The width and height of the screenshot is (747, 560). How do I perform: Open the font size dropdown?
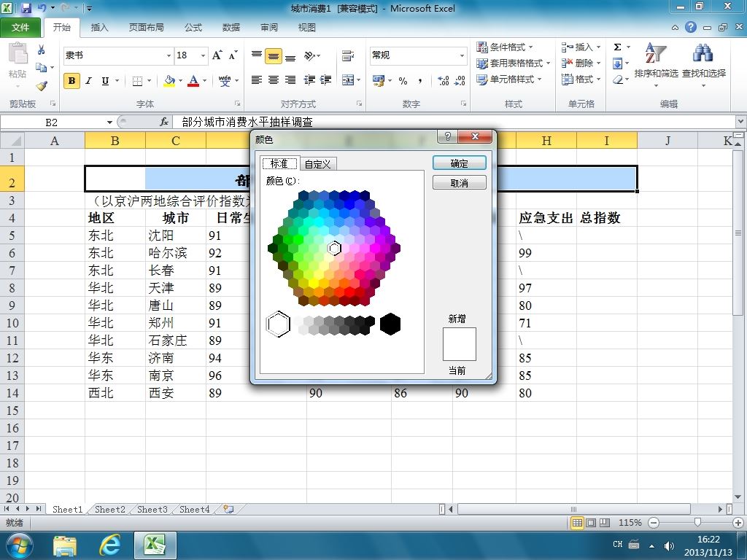pyautogui.click(x=203, y=55)
